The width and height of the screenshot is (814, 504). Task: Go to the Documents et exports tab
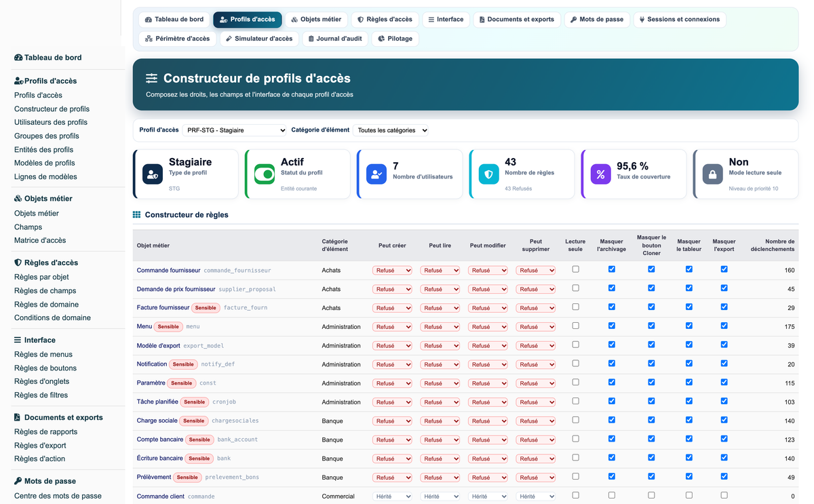tap(517, 20)
